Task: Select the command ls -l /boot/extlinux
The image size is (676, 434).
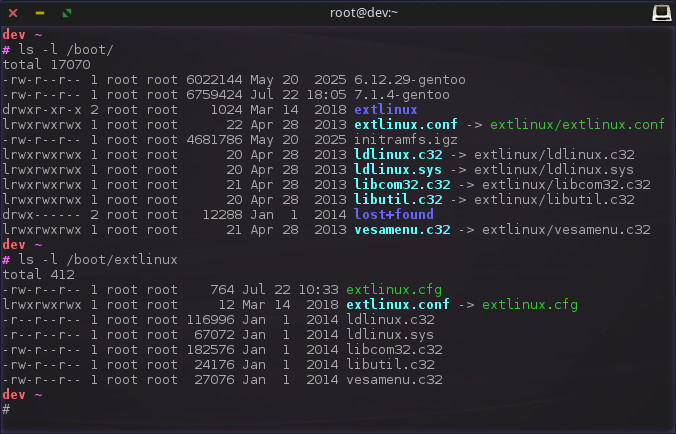Action: 98,260
